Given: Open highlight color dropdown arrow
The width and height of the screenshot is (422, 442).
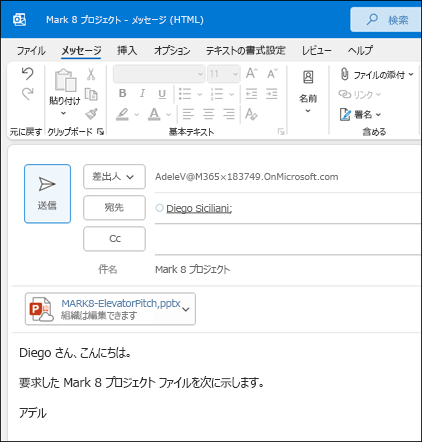Looking at the screenshot, I should coord(136,115).
